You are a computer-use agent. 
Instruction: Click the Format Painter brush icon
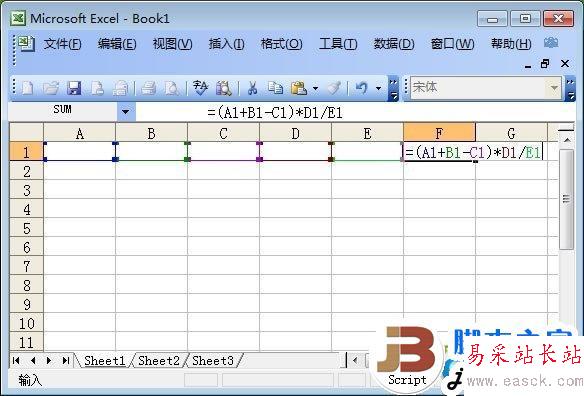(x=334, y=88)
